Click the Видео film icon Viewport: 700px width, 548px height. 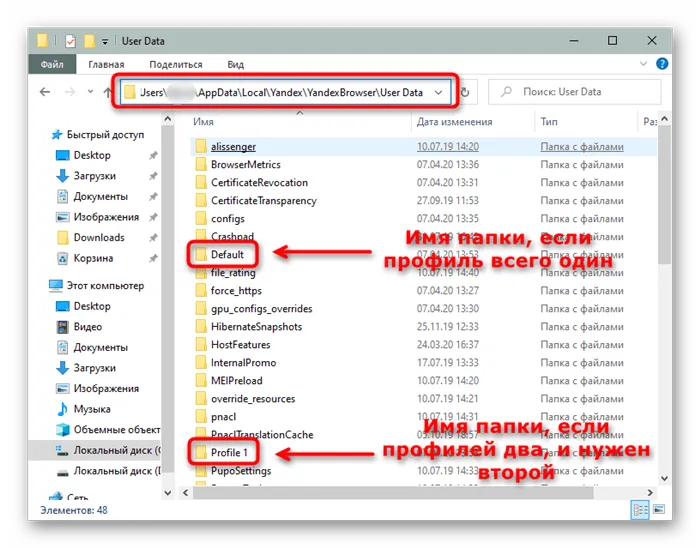(62, 327)
